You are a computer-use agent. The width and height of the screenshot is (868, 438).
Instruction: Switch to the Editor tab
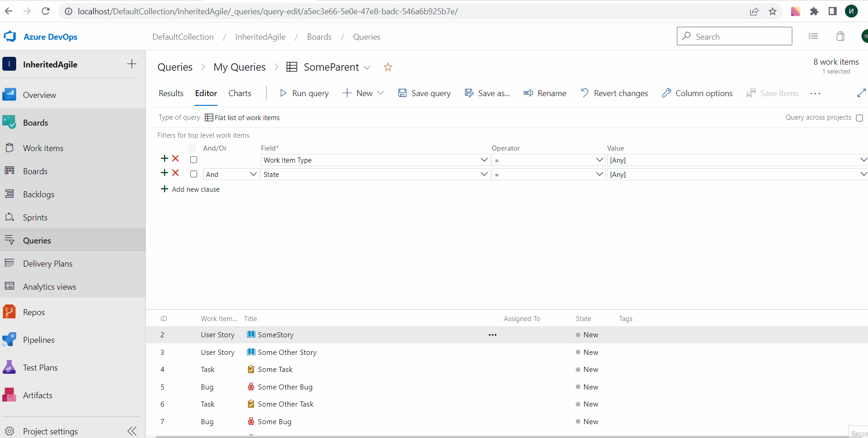[206, 93]
